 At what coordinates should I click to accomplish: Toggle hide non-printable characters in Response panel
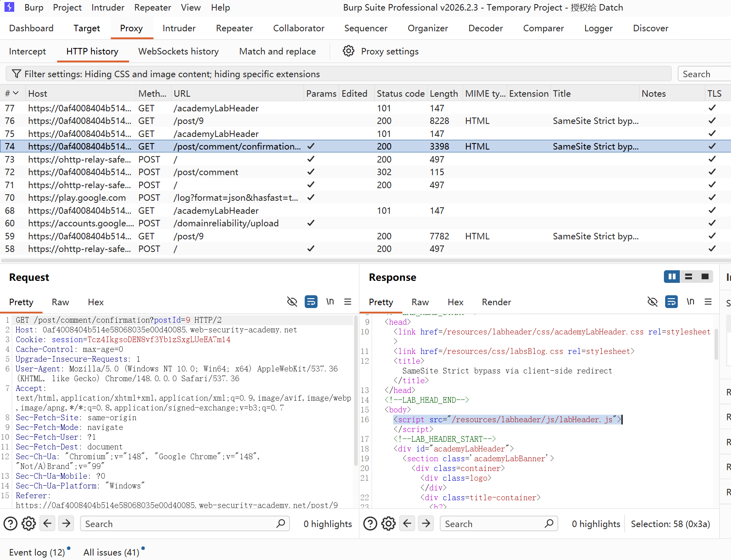click(652, 302)
